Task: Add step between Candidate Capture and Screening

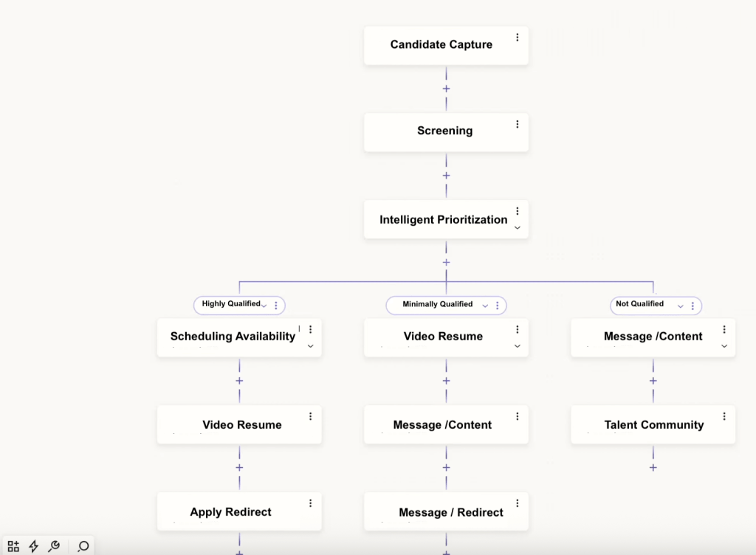Action: click(x=446, y=89)
